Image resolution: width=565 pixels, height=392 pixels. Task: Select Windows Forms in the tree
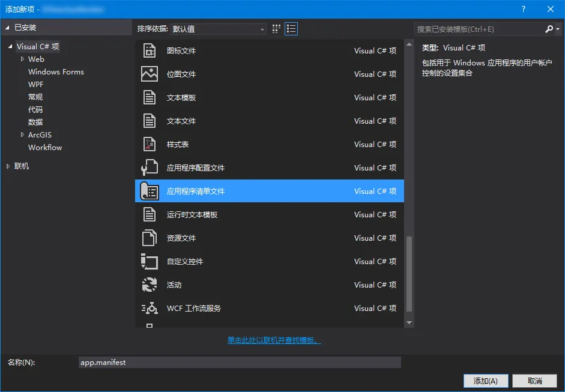pos(56,71)
